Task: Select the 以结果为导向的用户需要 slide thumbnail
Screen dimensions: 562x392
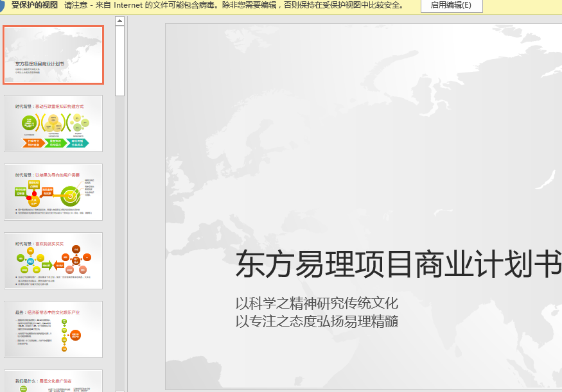Action: point(53,192)
